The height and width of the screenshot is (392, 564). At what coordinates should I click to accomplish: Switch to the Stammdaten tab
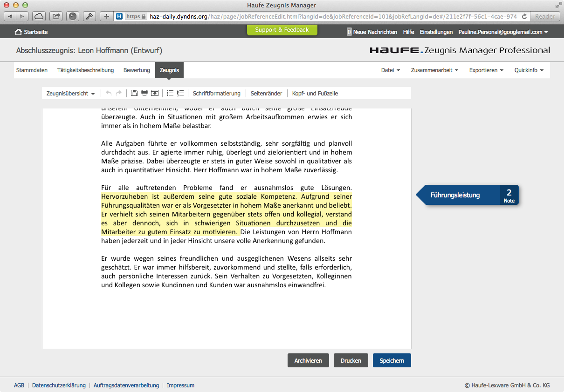32,70
